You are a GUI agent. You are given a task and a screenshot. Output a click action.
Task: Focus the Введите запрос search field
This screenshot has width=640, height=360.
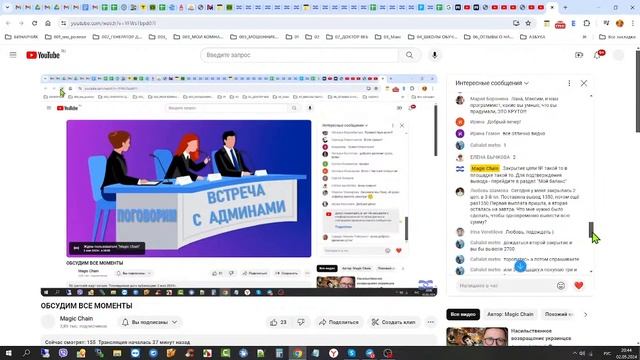[x=300, y=55]
